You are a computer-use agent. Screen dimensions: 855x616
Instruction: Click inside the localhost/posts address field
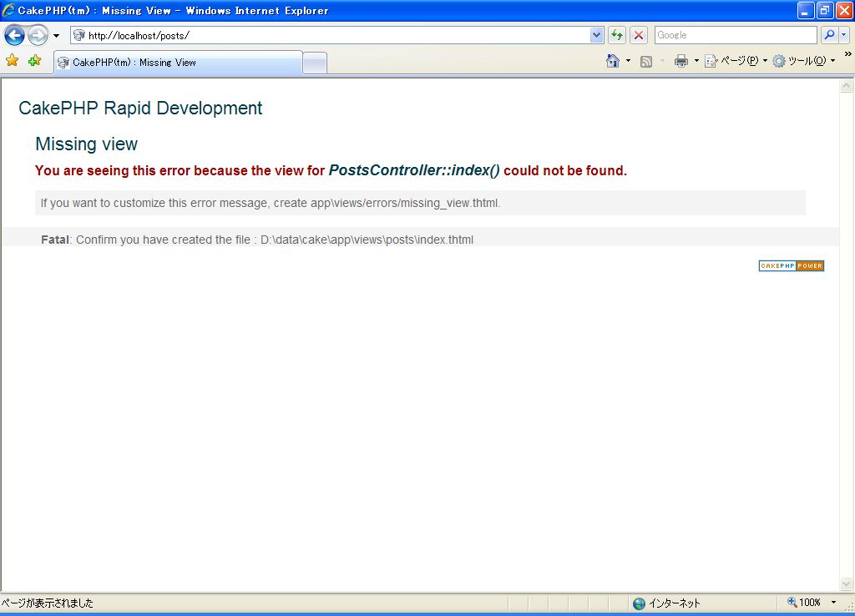[x=334, y=35]
